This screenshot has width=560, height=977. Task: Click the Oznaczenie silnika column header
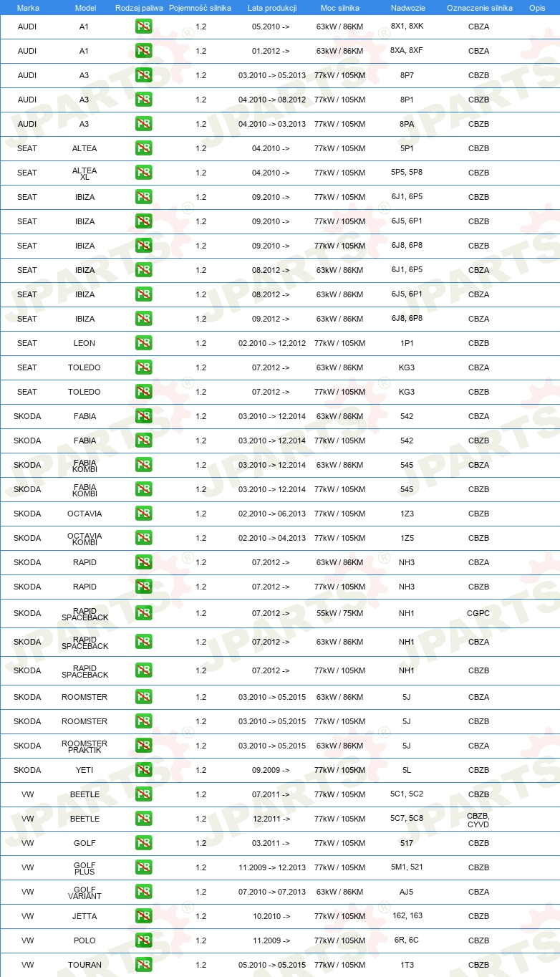pyautogui.click(x=479, y=7)
